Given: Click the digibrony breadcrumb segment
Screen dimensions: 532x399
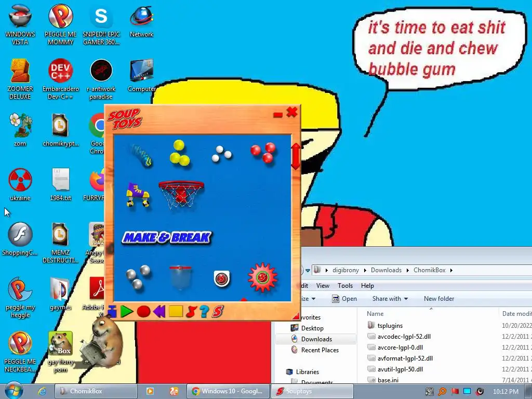Looking at the screenshot, I should tap(345, 270).
